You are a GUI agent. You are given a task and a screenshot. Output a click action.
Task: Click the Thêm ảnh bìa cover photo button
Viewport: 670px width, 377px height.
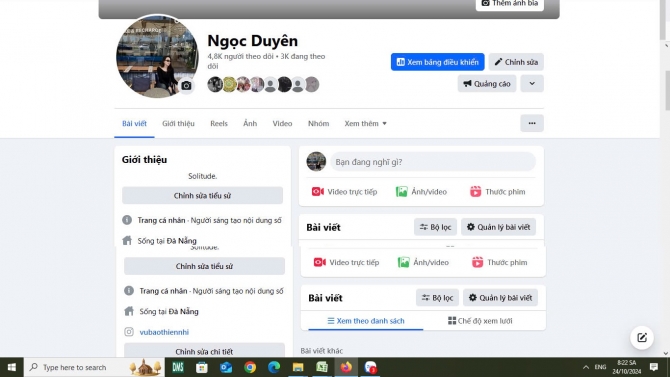tap(509, 4)
